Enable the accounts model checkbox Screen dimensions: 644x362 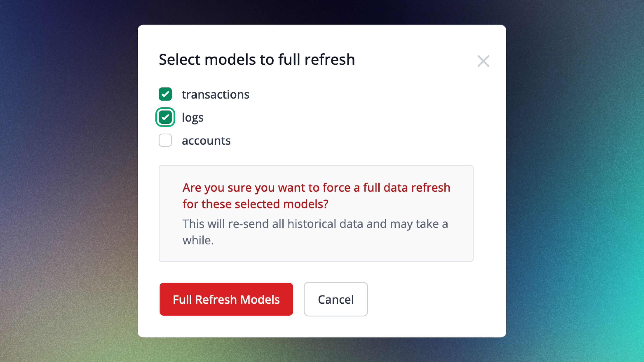(165, 140)
